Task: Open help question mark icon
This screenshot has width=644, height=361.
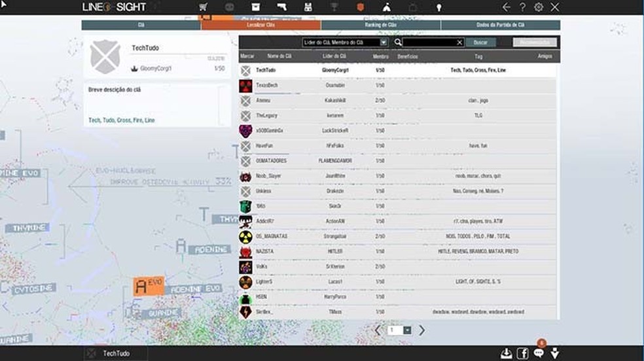Action: pos(522,7)
